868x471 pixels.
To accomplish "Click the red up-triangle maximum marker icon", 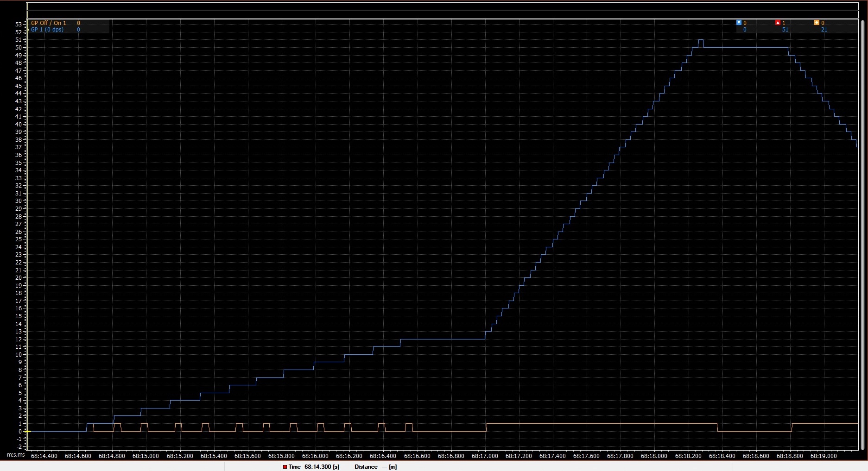I will (x=778, y=23).
